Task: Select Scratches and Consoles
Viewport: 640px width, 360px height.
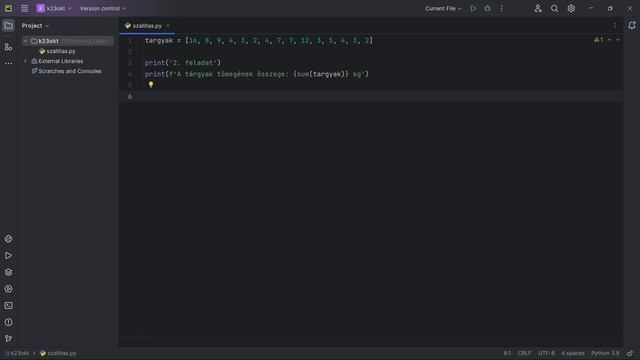Action: pos(70,71)
